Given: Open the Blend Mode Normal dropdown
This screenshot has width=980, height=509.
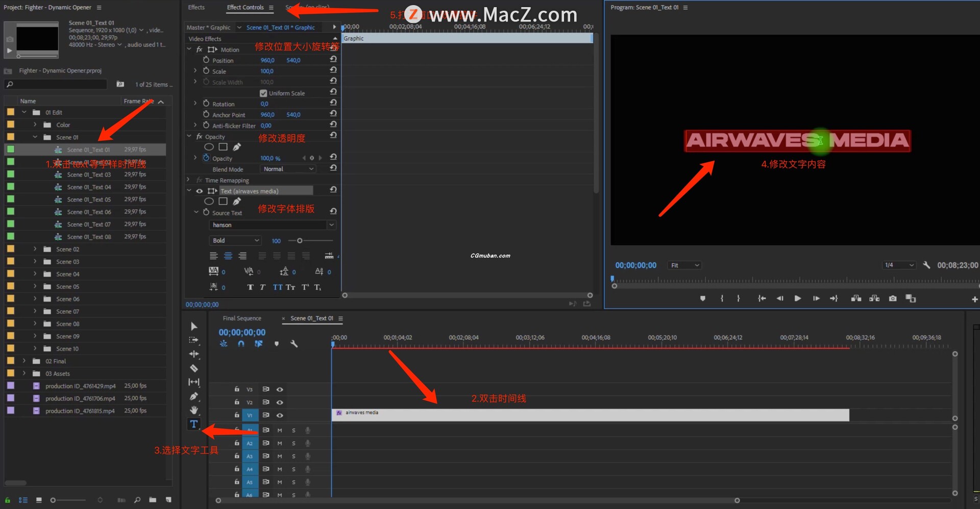Looking at the screenshot, I should click(288, 169).
